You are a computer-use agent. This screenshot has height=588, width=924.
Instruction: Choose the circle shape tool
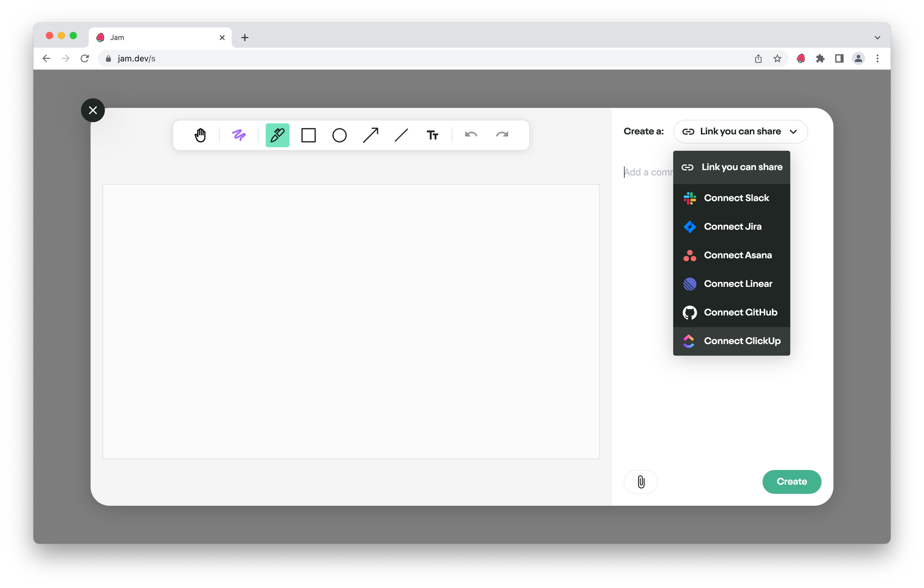339,135
